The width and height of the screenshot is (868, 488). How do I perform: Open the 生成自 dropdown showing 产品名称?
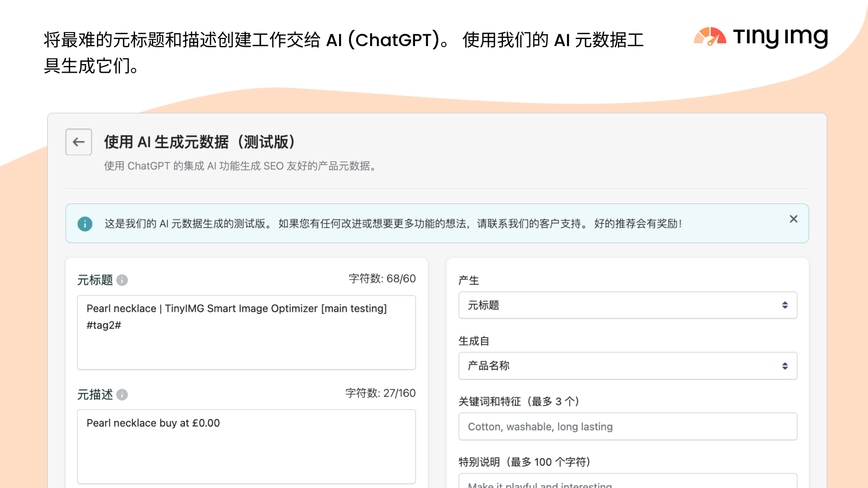pos(628,366)
